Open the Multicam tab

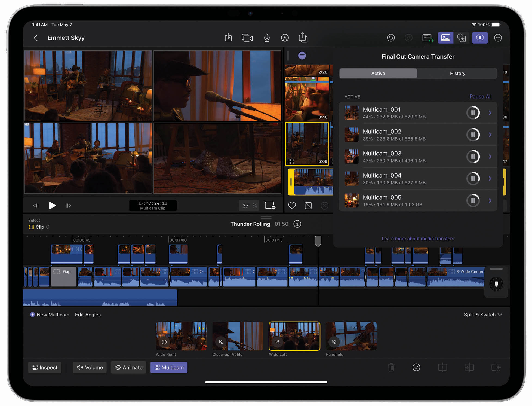[169, 367]
